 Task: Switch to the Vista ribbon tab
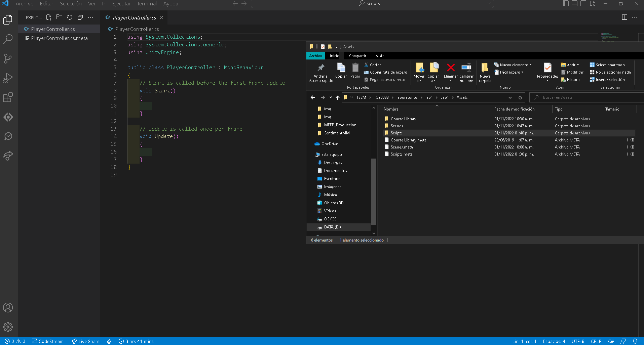[x=380, y=56]
